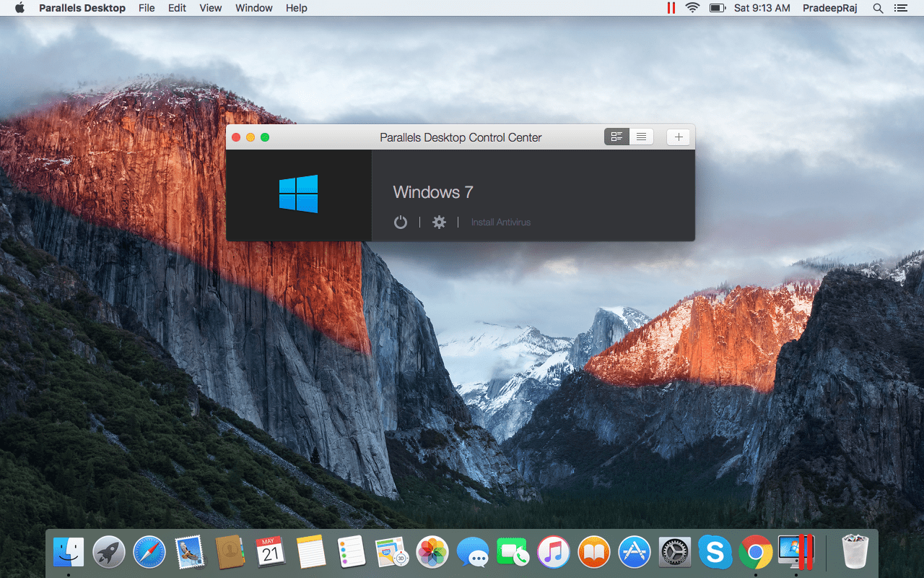This screenshot has width=924, height=578.
Task: Open Messages bubbles icon in Dock
Action: click(x=473, y=553)
